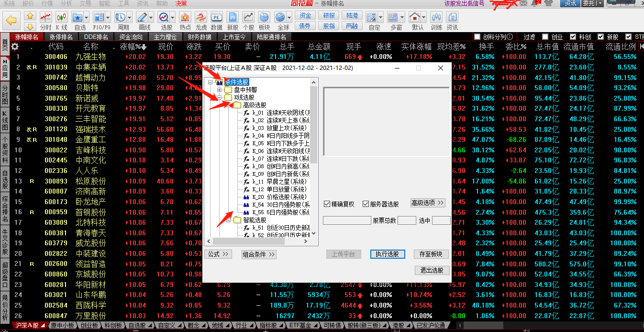644x332 pixels.
Task: Open the 委托 dropdown arrow
Action: click(600, 3)
